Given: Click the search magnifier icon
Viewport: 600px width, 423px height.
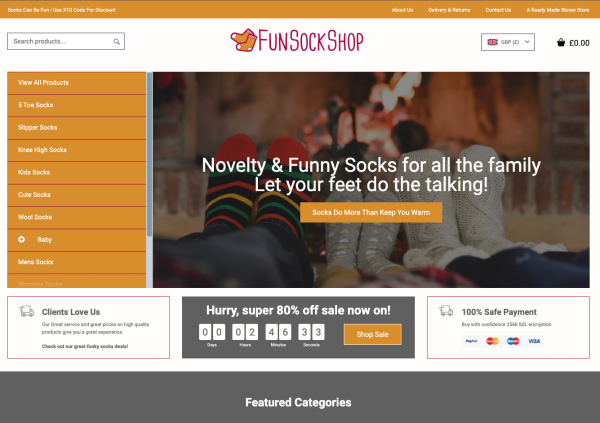Looking at the screenshot, I should click(117, 41).
